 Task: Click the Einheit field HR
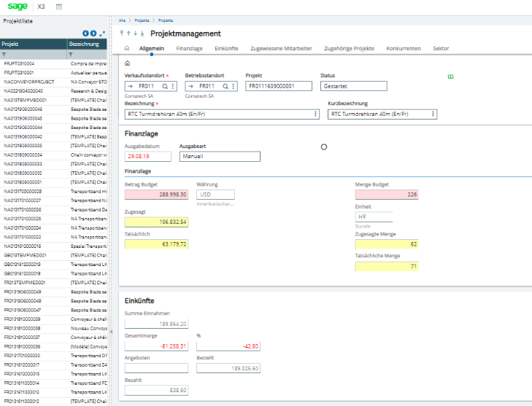(374, 216)
